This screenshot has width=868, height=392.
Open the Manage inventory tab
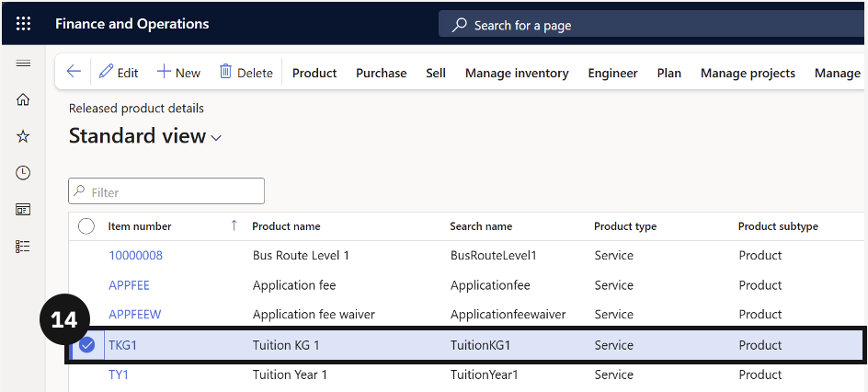pos(517,73)
